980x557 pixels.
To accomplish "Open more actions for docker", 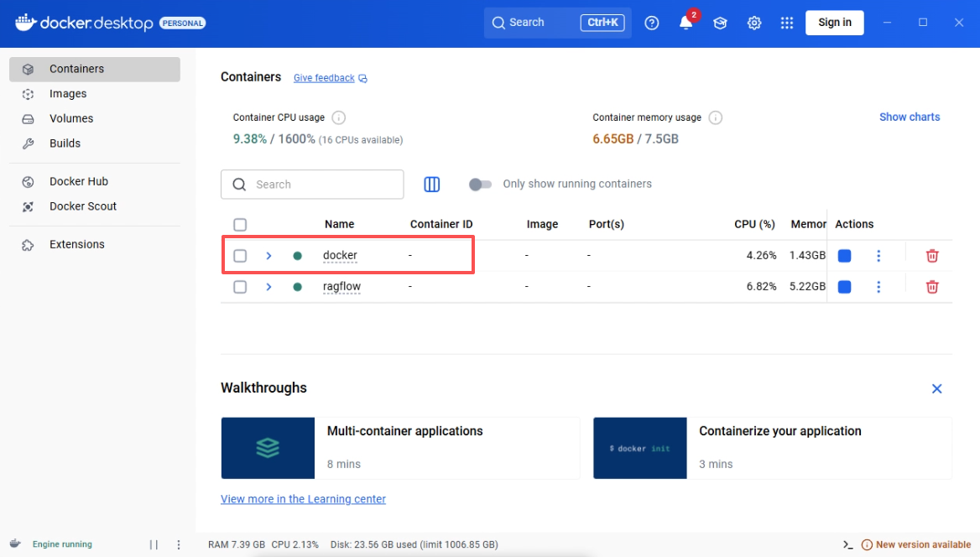I will click(x=878, y=256).
